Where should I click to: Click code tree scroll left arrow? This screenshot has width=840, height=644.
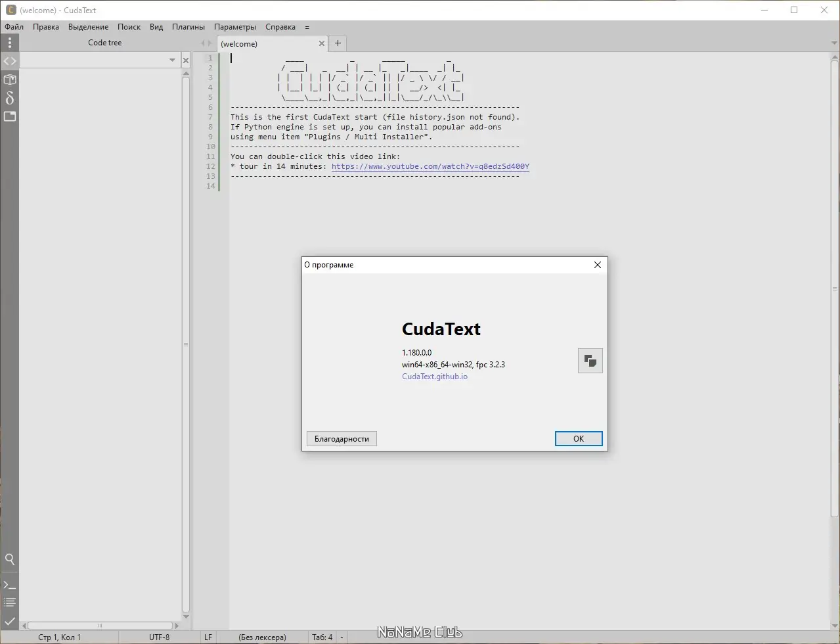pos(24,626)
